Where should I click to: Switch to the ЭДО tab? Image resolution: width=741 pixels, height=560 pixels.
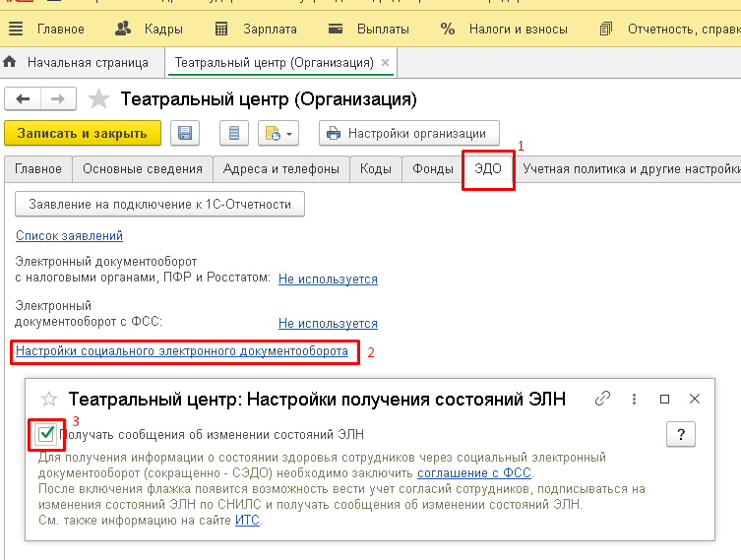click(x=488, y=168)
